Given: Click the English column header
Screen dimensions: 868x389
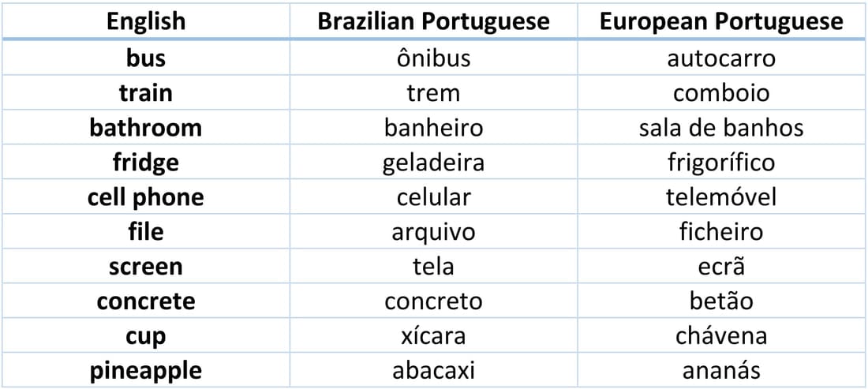Looking at the screenshot, I should click(146, 21).
